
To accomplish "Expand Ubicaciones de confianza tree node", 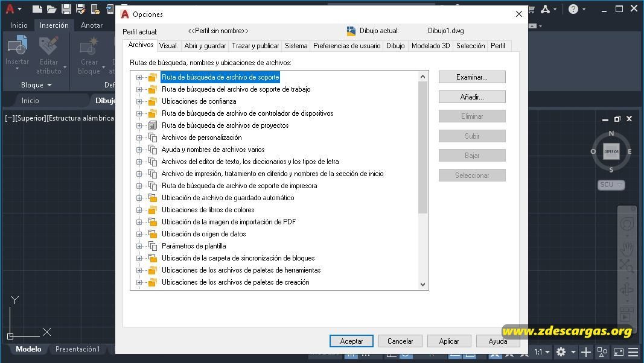I will [139, 101].
